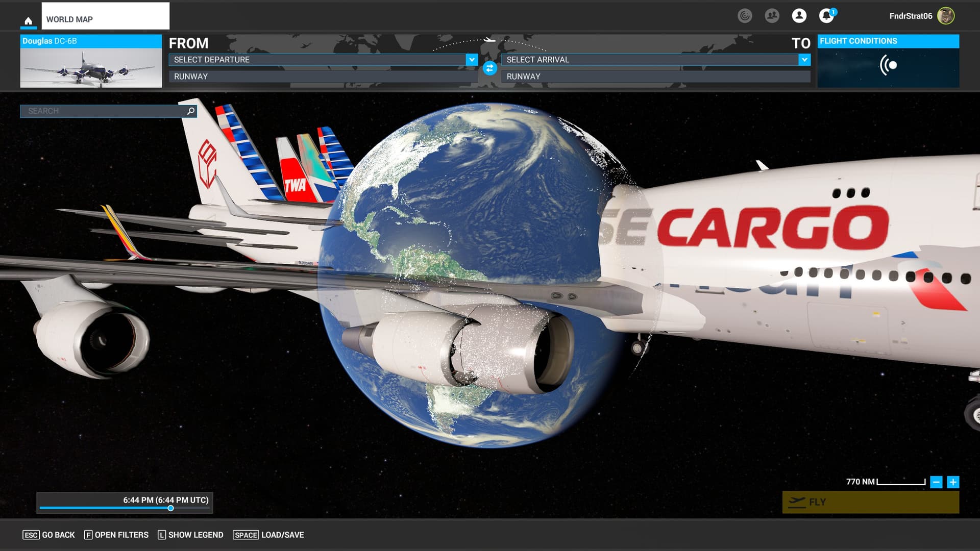The width and height of the screenshot is (980, 551).
Task: Click the achievements spiral icon
Action: 745,16
